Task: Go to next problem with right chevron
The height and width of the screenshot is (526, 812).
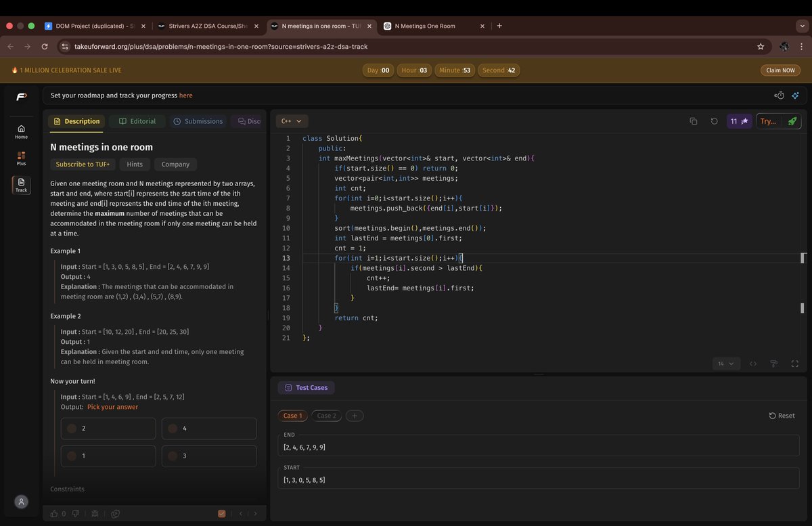Action: [x=255, y=514]
